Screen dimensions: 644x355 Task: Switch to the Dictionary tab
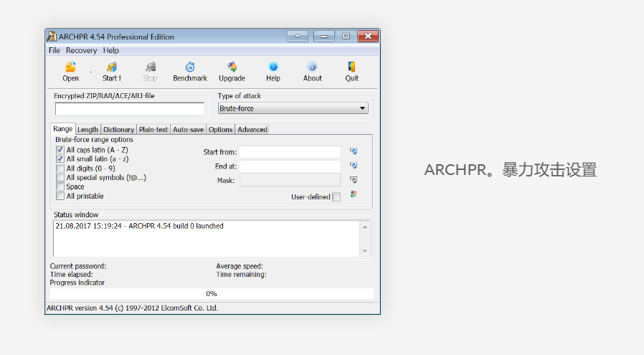[119, 129]
